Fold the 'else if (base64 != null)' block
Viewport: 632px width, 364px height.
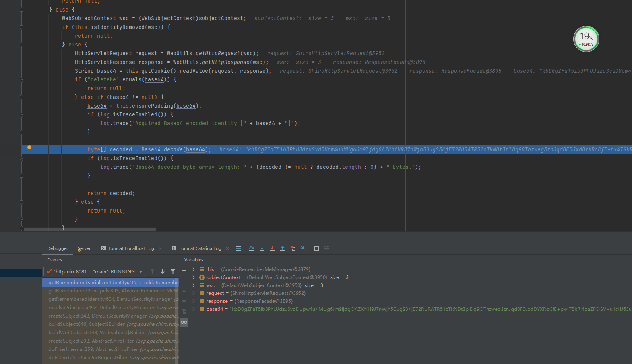21,97
